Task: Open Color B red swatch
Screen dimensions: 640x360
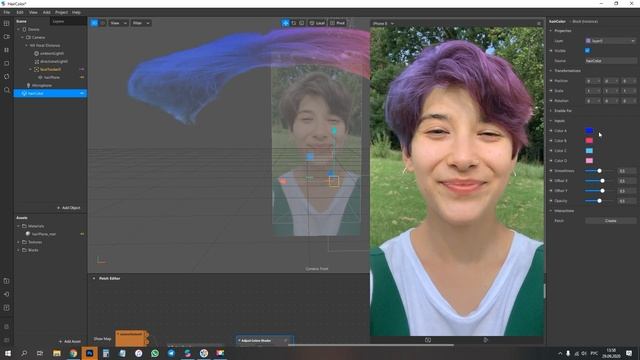Action: (x=589, y=140)
